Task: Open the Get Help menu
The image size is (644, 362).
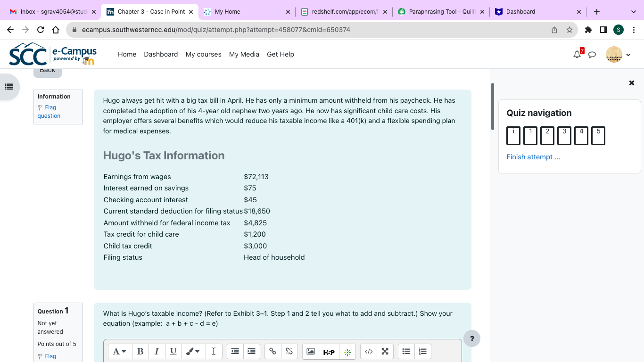Action: pyautogui.click(x=281, y=54)
